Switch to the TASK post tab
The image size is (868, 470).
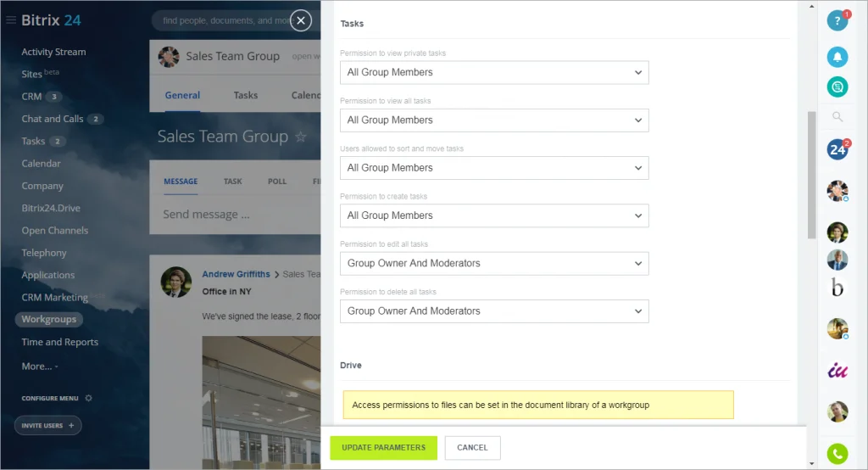pyautogui.click(x=232, y=182)
